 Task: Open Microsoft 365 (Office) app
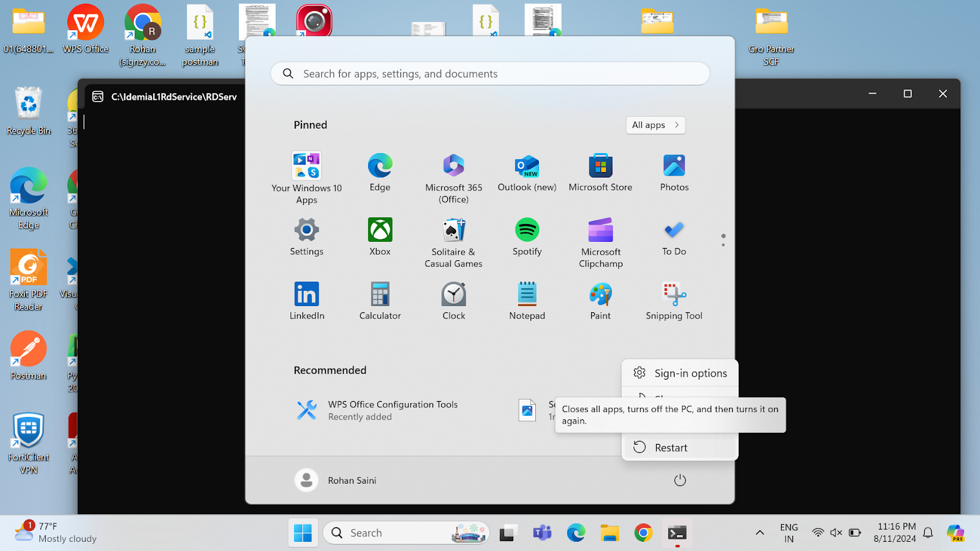(453, 178)
